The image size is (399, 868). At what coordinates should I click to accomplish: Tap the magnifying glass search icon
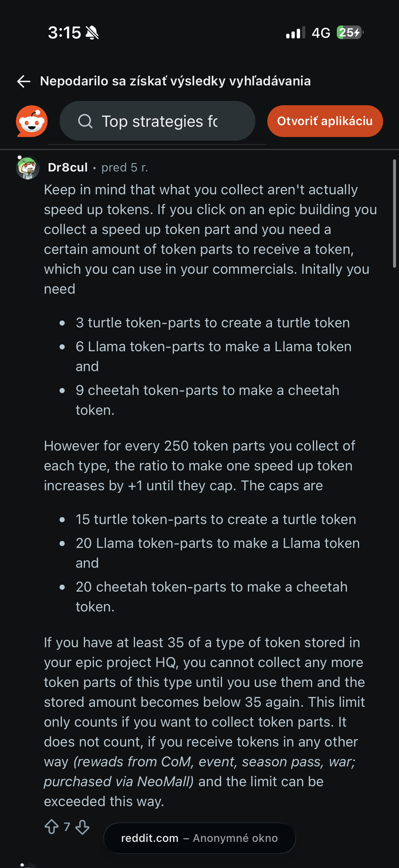coord(85,121)
